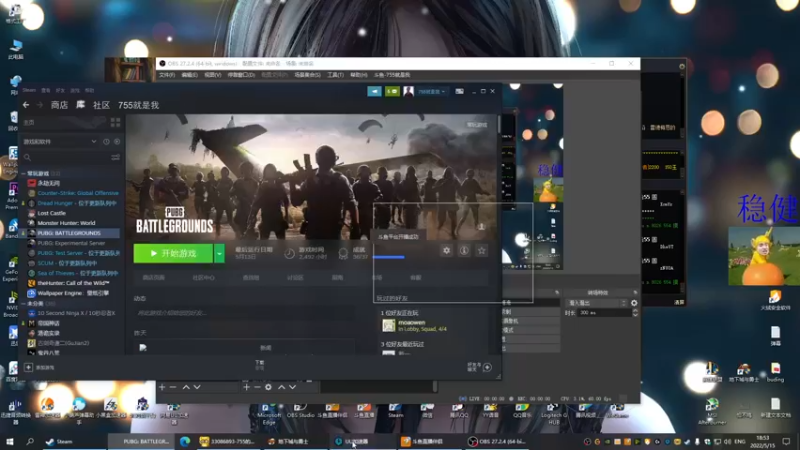
Task: Switch to Big Picture mode icon
Action: [459, 91]
